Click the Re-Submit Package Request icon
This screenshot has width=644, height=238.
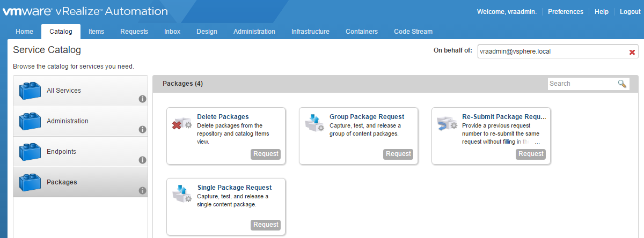tap(447, 123)
